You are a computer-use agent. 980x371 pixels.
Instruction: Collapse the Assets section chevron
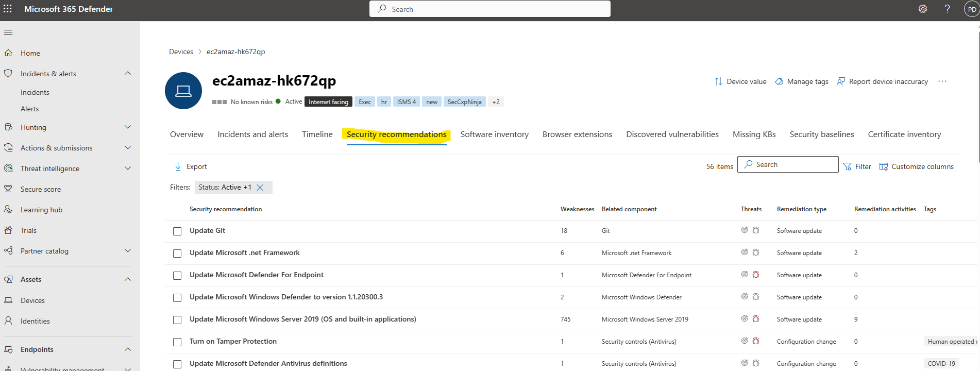[x=128, y=279]
